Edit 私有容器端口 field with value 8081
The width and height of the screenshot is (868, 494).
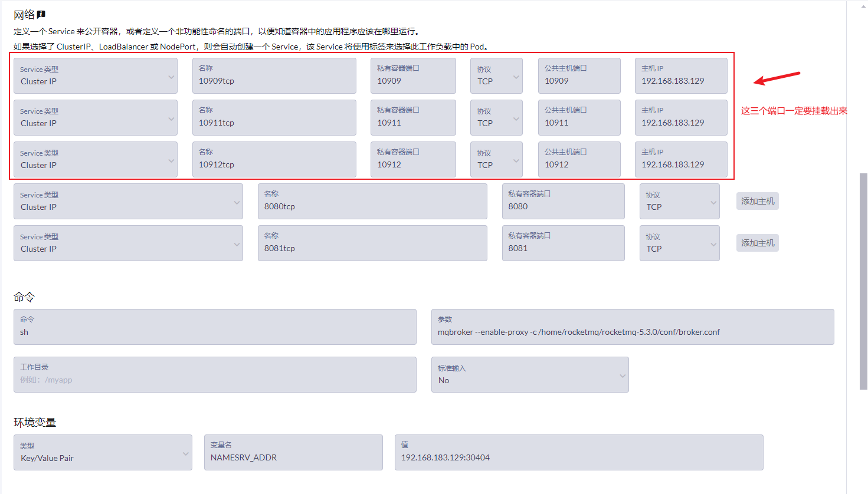tap(564, 243)
